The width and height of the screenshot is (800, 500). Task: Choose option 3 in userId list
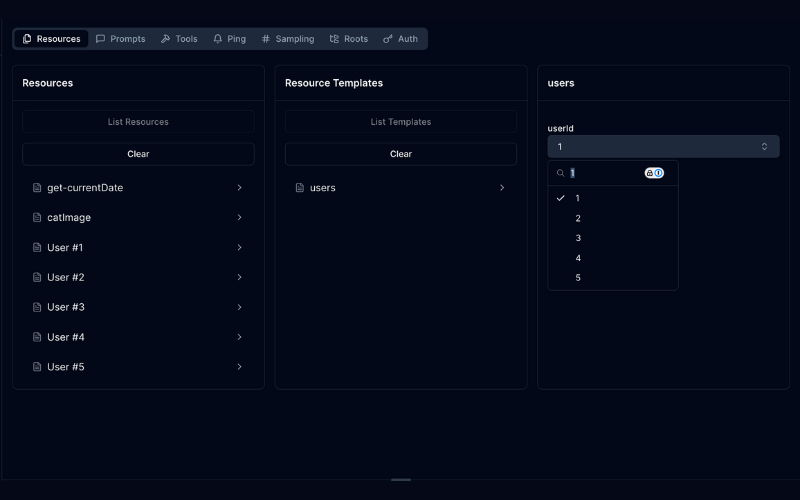[613, 238]
